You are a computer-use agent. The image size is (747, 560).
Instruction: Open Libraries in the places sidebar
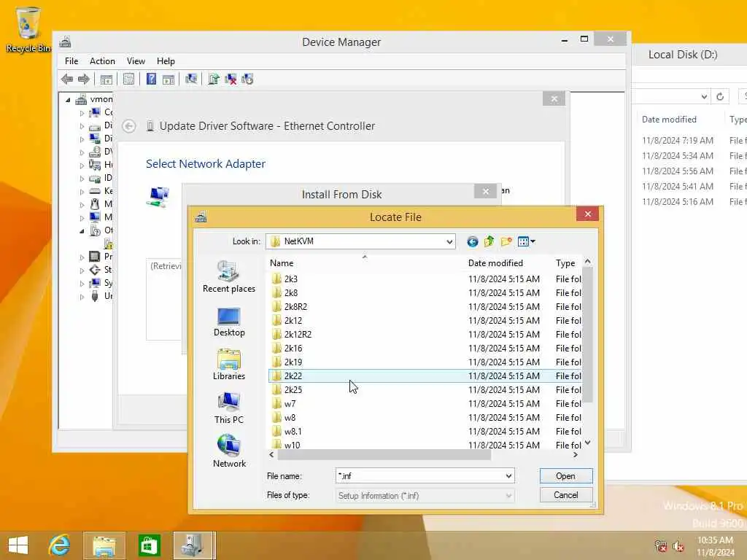(x=228, y=365)
